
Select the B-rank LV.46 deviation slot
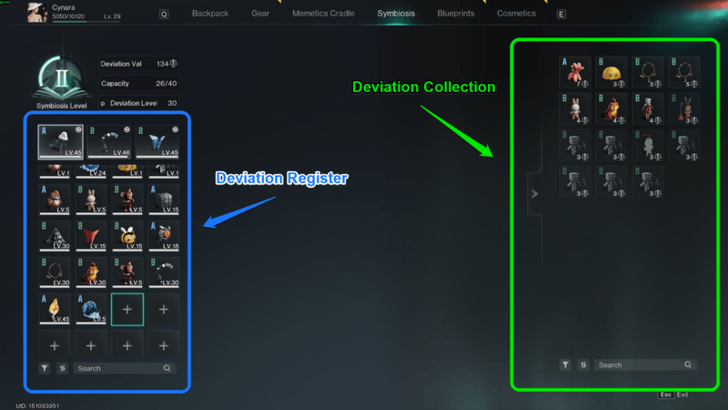click(x=109, y=141)
